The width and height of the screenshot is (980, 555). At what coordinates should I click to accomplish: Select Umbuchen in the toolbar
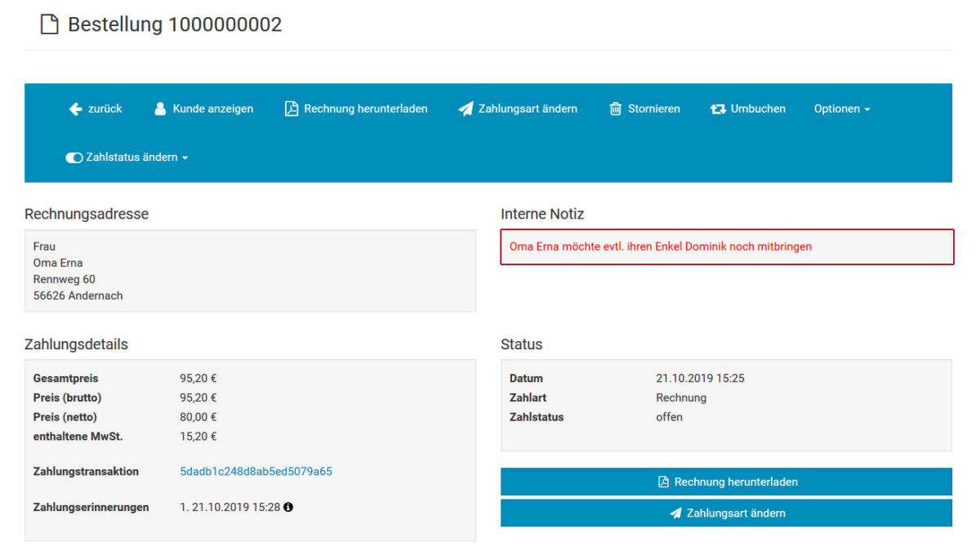click(x=748, y=109)
